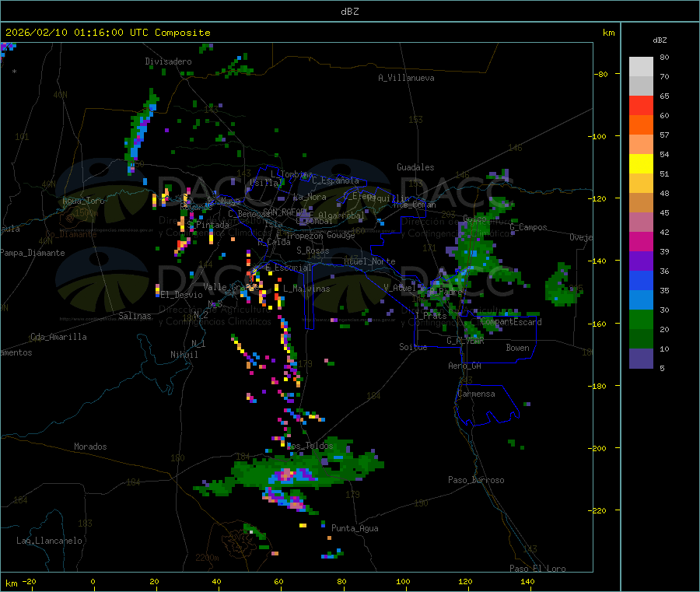Select the magenta 39 dBZ legend swatch
The width and height of the screenshot is (700, 592).
click(641, 241)
